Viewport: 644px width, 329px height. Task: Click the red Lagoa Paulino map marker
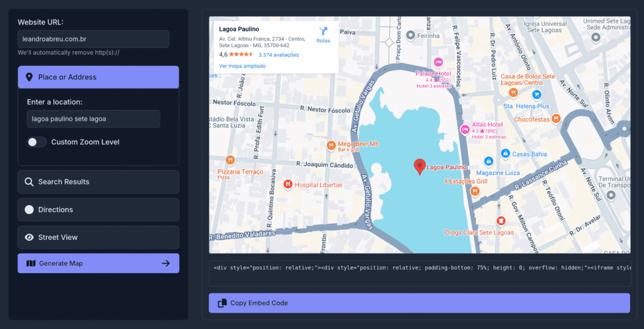click(x=419, y=167)
